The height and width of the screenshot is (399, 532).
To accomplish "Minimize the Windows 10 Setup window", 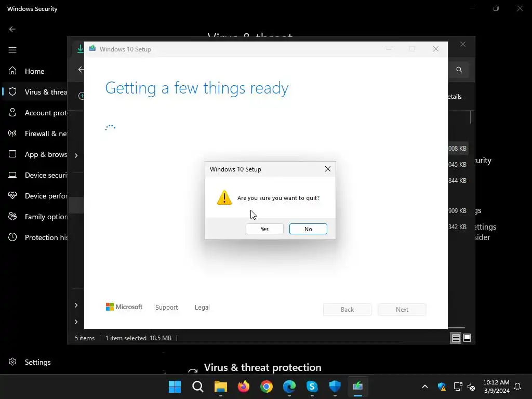I will pos(389,49).
